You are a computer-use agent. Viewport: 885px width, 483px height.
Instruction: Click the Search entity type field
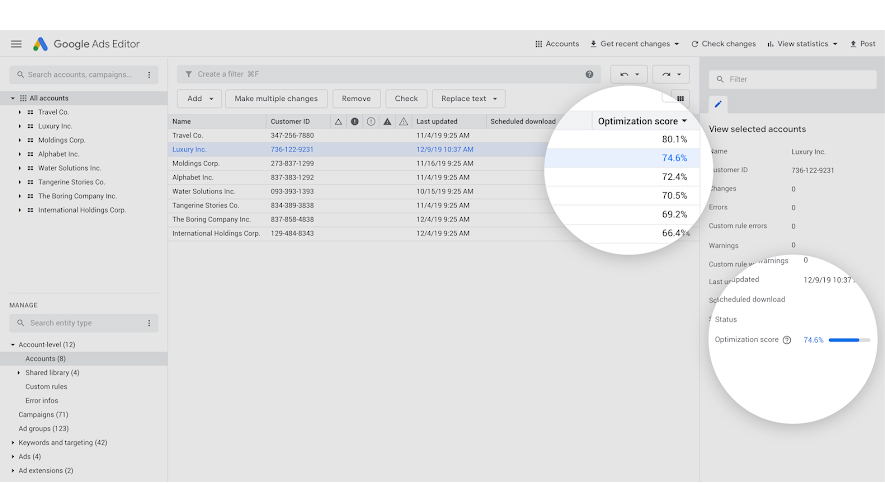tap(79, 323)
